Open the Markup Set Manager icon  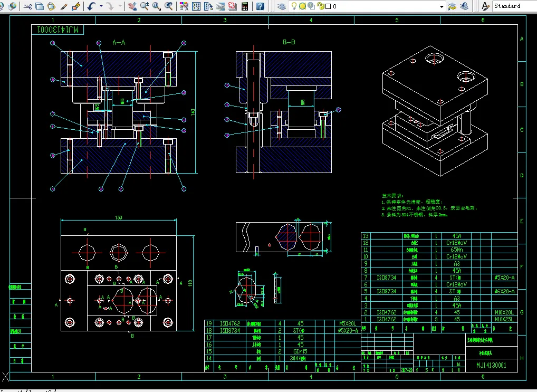coord(232,6)
